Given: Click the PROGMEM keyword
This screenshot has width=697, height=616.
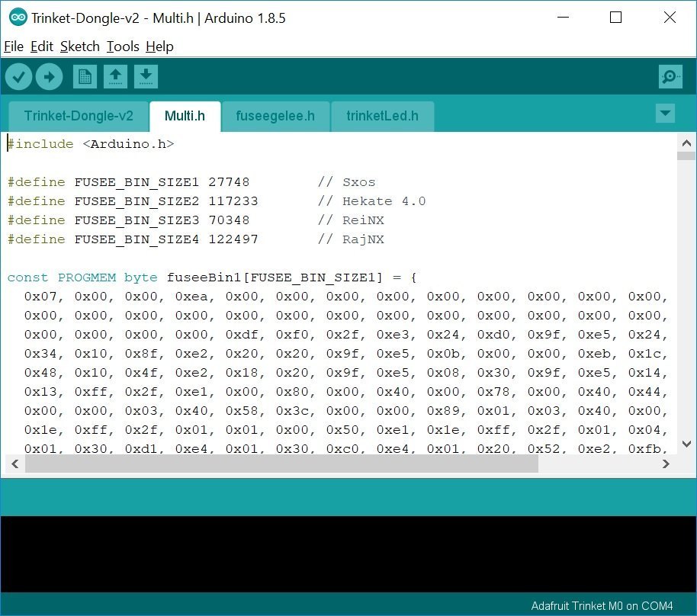Looking at the screenshot, I should pos(87,278).
